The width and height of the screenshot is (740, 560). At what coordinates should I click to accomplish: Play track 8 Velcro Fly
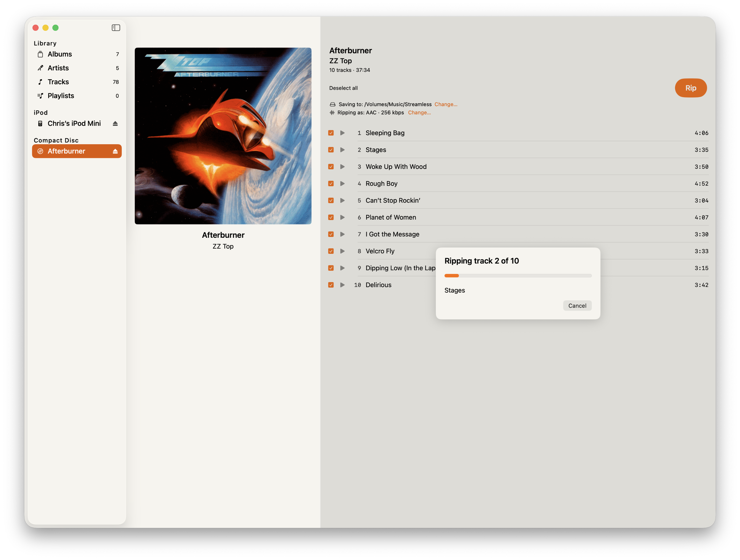(343, 251)
